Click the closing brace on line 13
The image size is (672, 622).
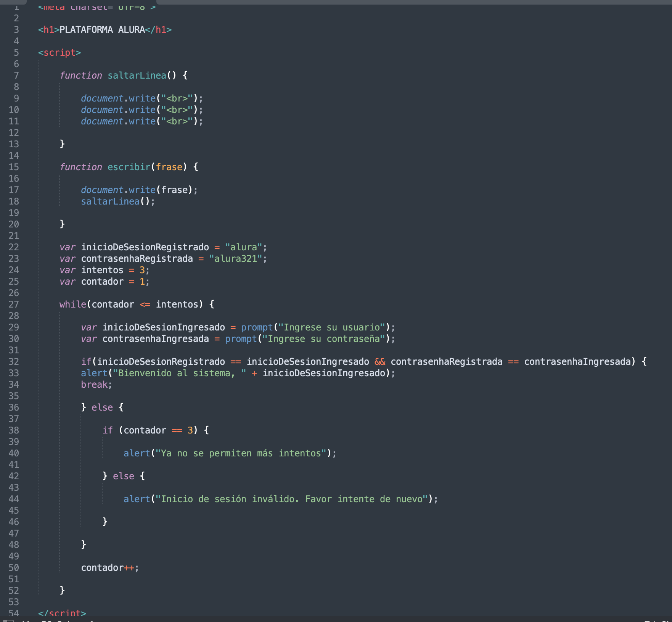[x=62, y=144]
